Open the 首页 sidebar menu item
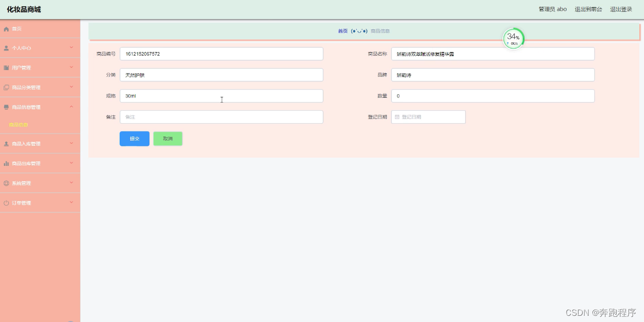 [x=40, y=29]
